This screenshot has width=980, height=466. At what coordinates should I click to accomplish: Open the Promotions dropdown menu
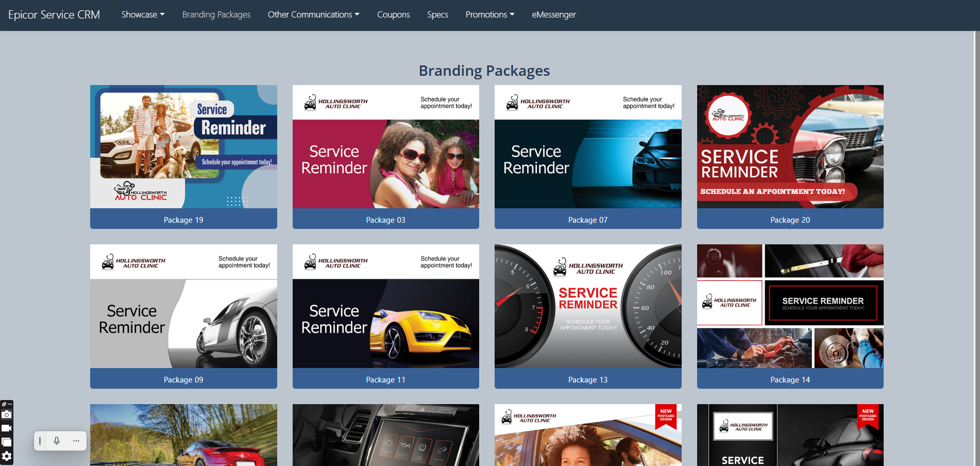[489, 14]
